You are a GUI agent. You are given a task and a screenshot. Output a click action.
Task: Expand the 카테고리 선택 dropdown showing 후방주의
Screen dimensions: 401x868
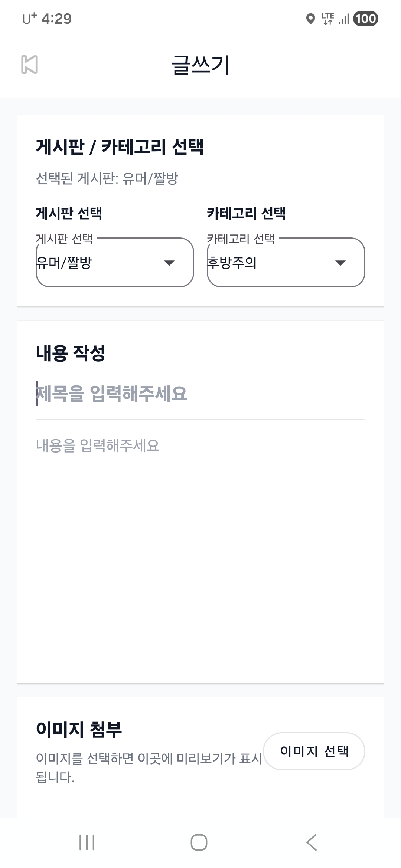click(x=286, y=263)
